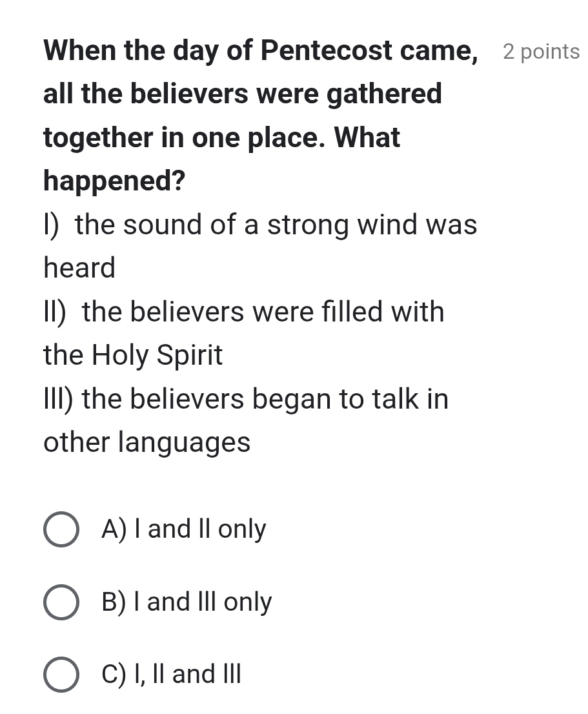Image resolution: width=588 pixels, height=714 pixels.
Task: Click the answer text 'B) I and III only'
Action: coord(187,602)
